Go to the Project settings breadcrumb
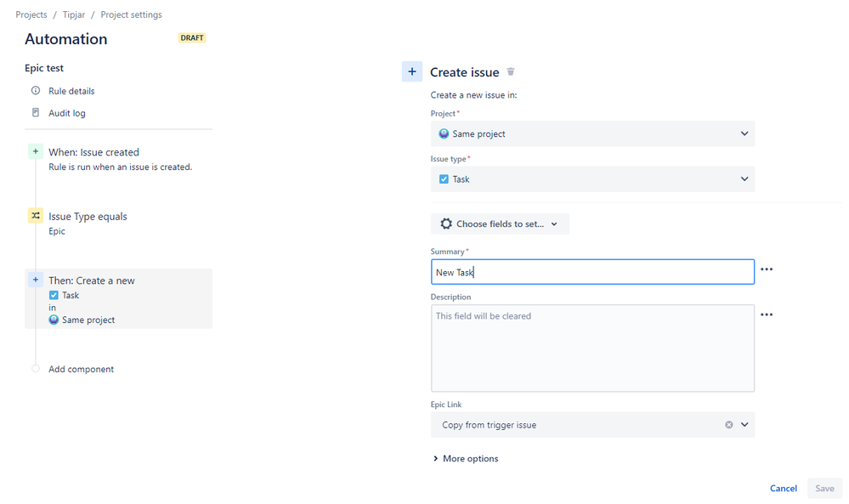This screenshot has height=504, width=849. [x=131, y=14]
